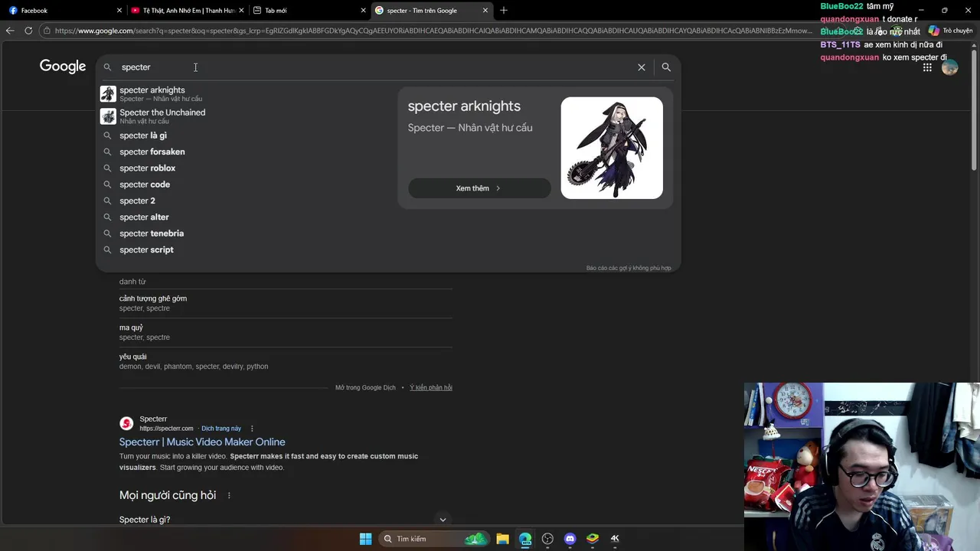Go back with the browser back arrow
980x551 pixels.
click(x=9, y=31)
